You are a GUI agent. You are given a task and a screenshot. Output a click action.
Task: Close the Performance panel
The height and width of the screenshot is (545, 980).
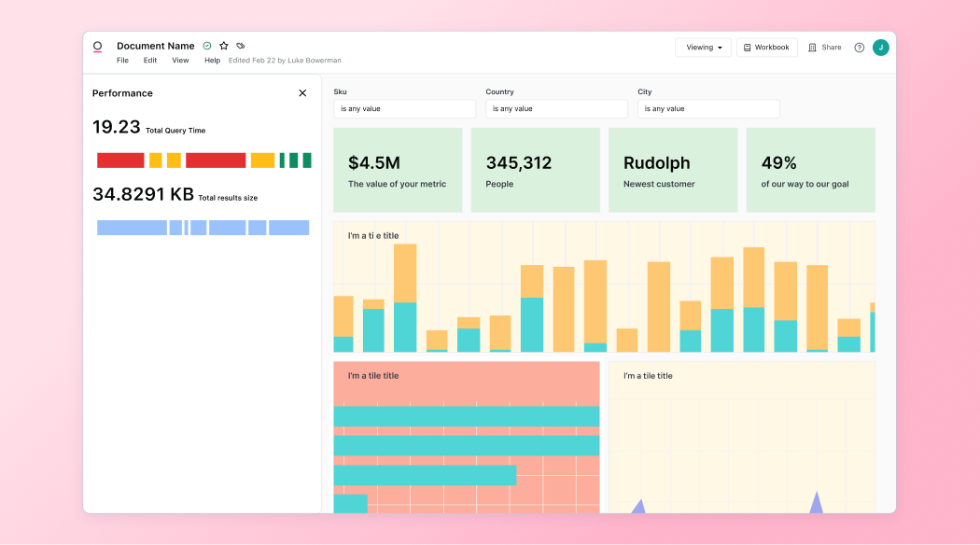(x=302, y=93)
